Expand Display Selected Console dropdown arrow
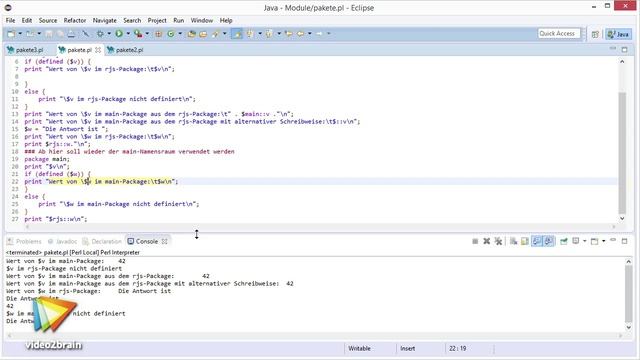Viewport: 640px width, 360px height. coord(584,242)
